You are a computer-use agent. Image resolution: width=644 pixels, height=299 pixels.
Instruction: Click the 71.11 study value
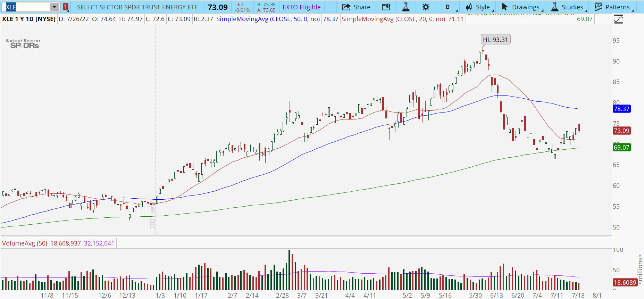456,19
